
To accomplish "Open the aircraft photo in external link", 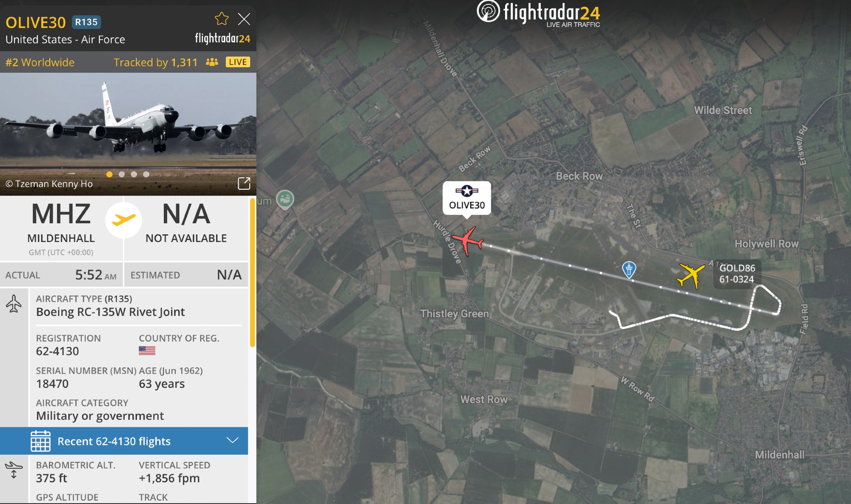I will click(x=244, y=183).
